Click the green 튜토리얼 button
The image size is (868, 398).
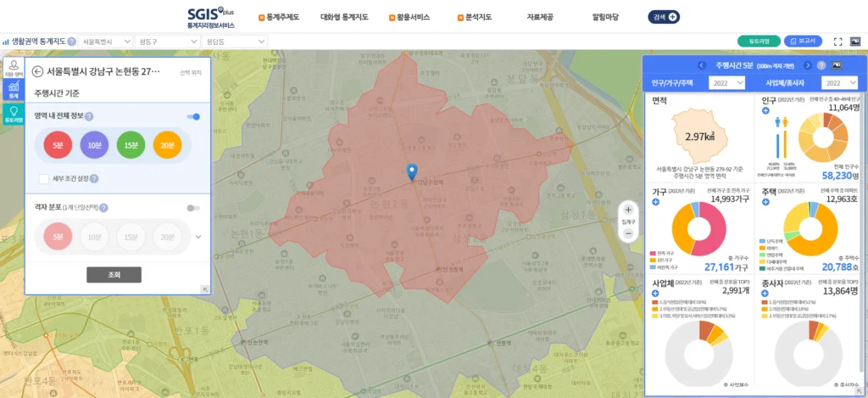[759, 41]
